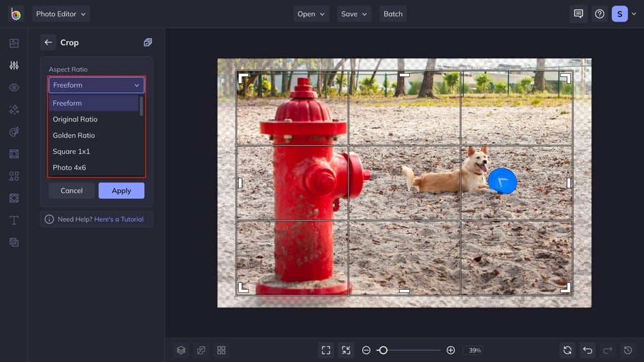
Task: Open the Image Manager sidebar icon
Action: pos(14,43)
